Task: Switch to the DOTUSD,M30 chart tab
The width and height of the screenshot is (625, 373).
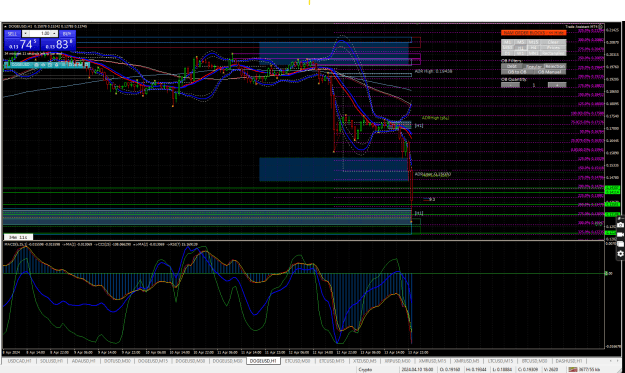Action: [x=117, y=361]
